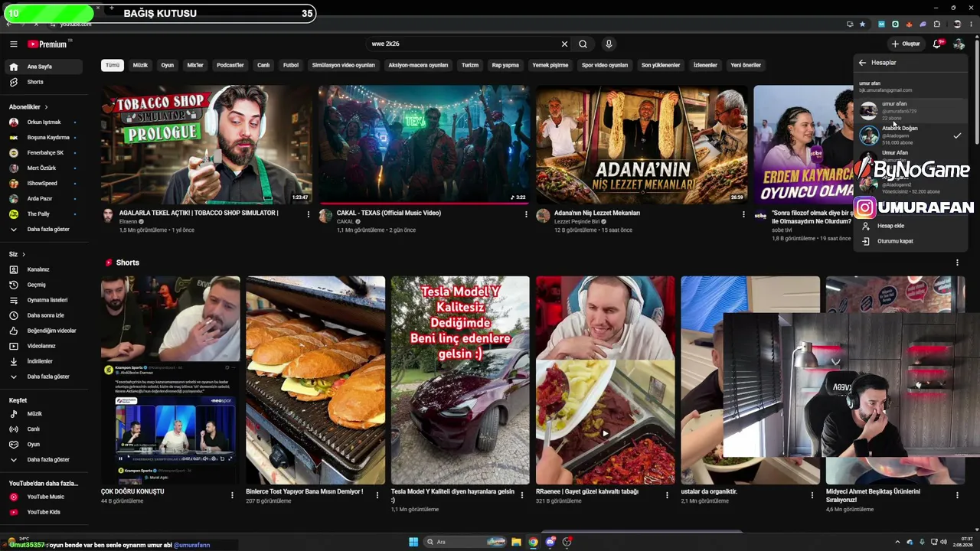Click Hesap ekle to add account
This screenshot has height=551, width=980.
(x=910, y=226)
